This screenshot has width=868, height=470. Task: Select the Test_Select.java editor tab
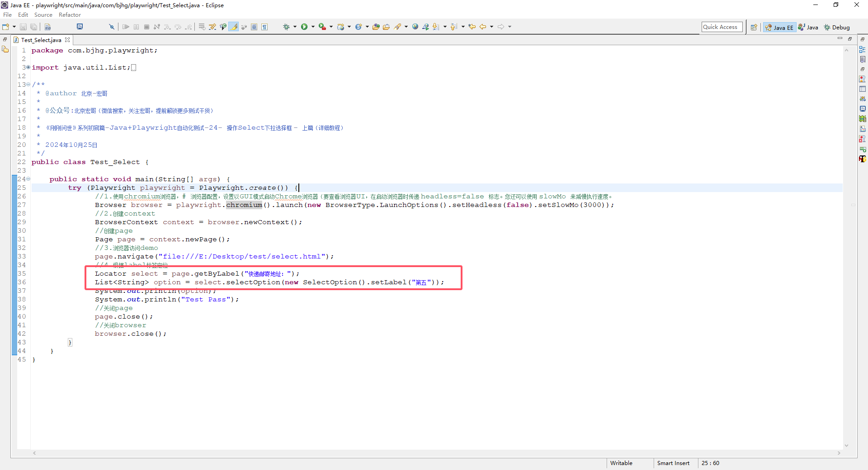(41, 40)
